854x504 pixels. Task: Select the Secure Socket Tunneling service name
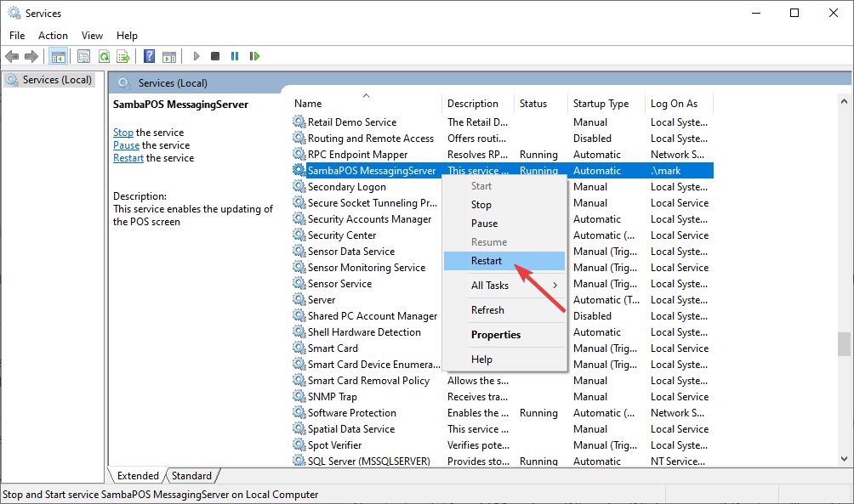[x=373, y=202]
